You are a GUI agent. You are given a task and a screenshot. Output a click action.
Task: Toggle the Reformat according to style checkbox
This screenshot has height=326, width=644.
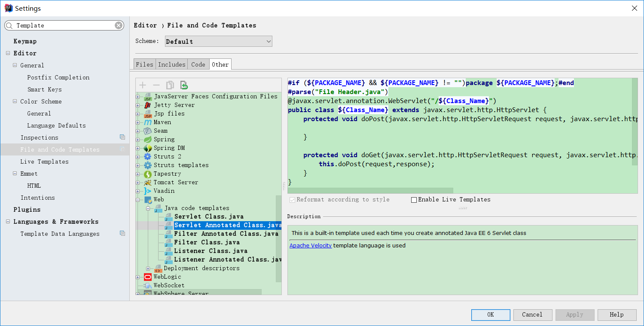click(x=293, y=200)
